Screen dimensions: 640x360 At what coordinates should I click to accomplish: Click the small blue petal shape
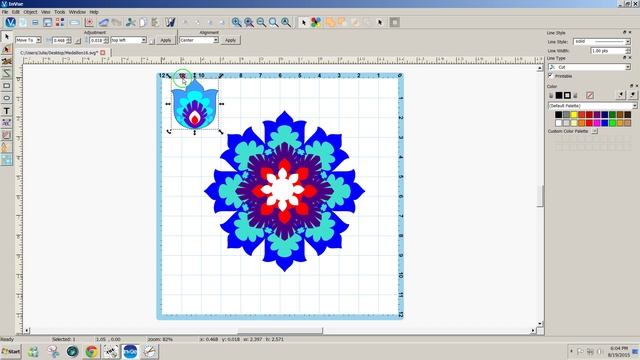coord(195,104)
